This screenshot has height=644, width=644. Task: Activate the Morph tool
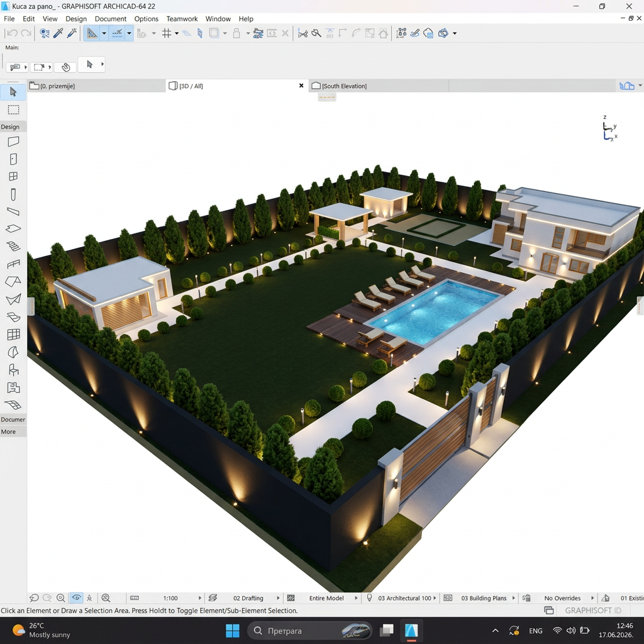coord(13,352)
